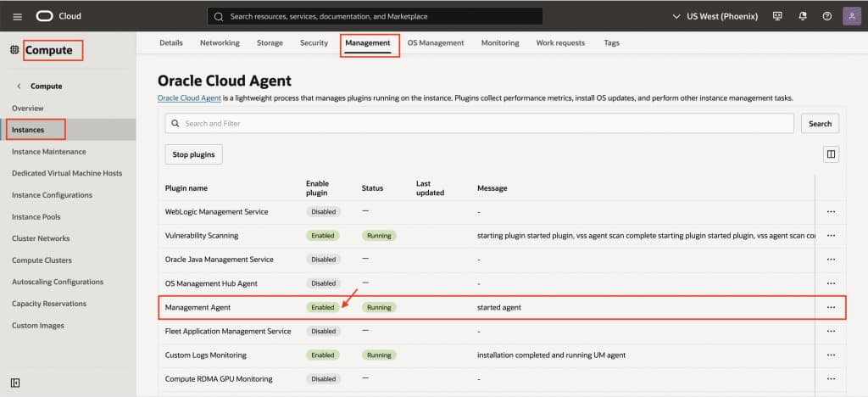Click the Status column header
868x397 pixels.
372,188
